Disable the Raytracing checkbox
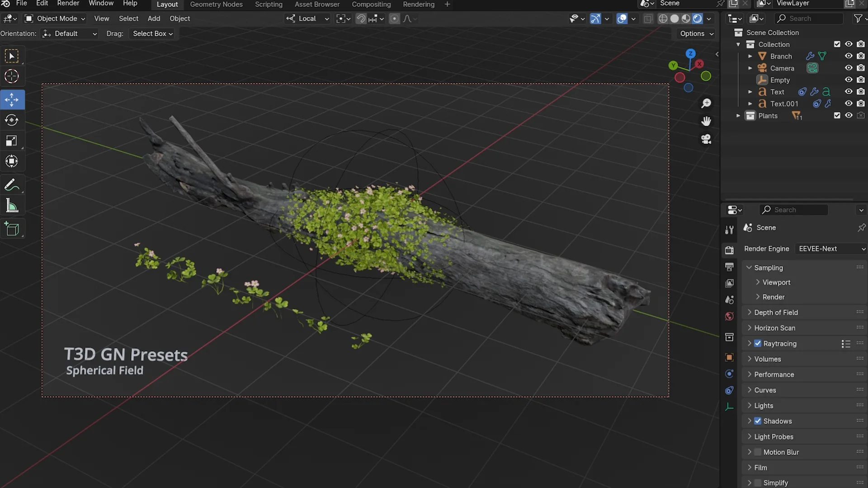Viewport: 868px width, 488px height. point(758,343)
